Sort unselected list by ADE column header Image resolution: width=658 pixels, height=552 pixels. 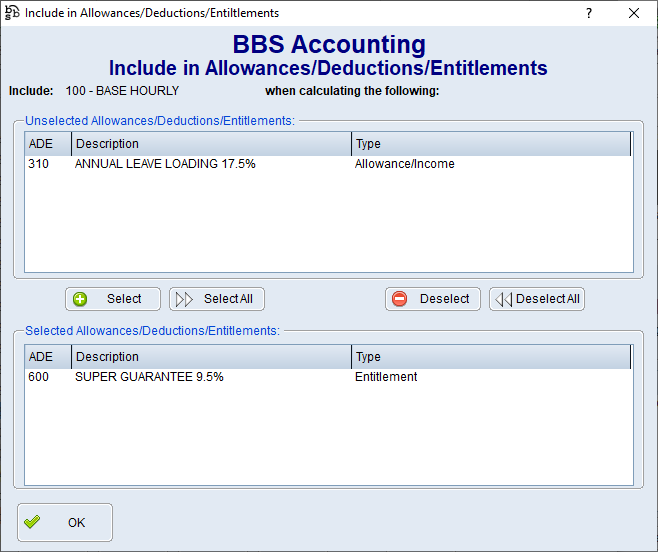coord(47,144)
